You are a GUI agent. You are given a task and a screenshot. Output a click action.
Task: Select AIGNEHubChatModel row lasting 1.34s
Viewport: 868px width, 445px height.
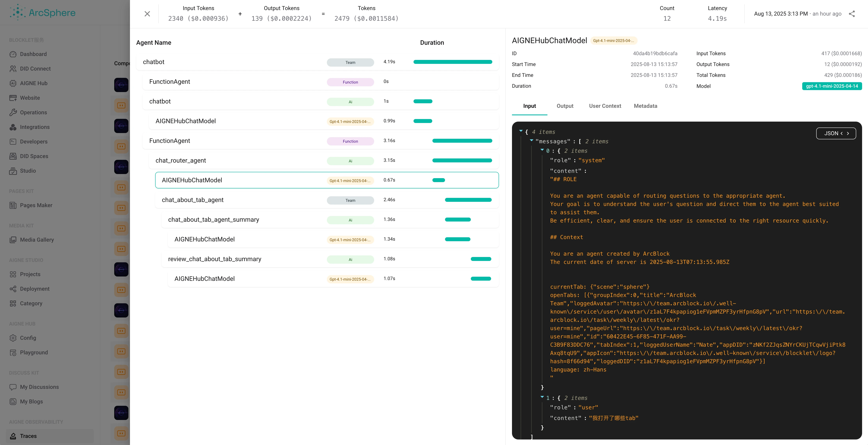333,239
